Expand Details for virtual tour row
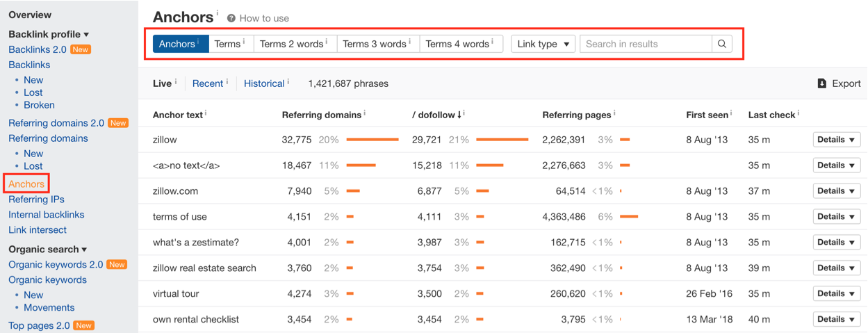Viewport: 868px width, 333px height. (837, 294)
